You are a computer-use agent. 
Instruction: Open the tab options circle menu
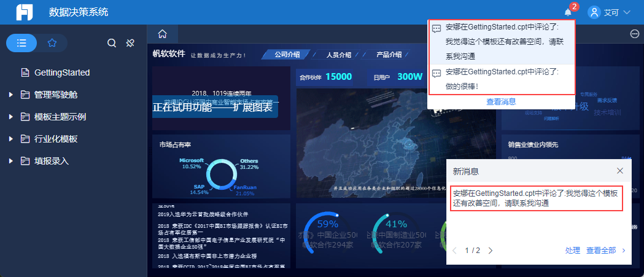634,34
